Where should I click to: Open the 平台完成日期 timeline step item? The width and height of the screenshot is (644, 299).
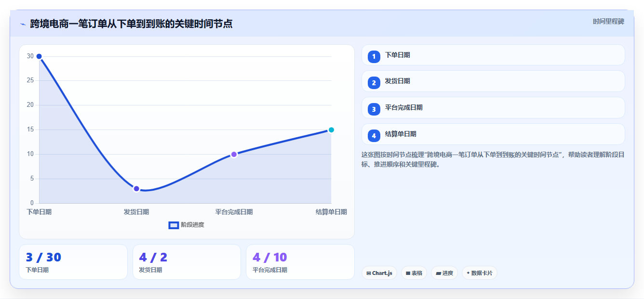[493, 108]
